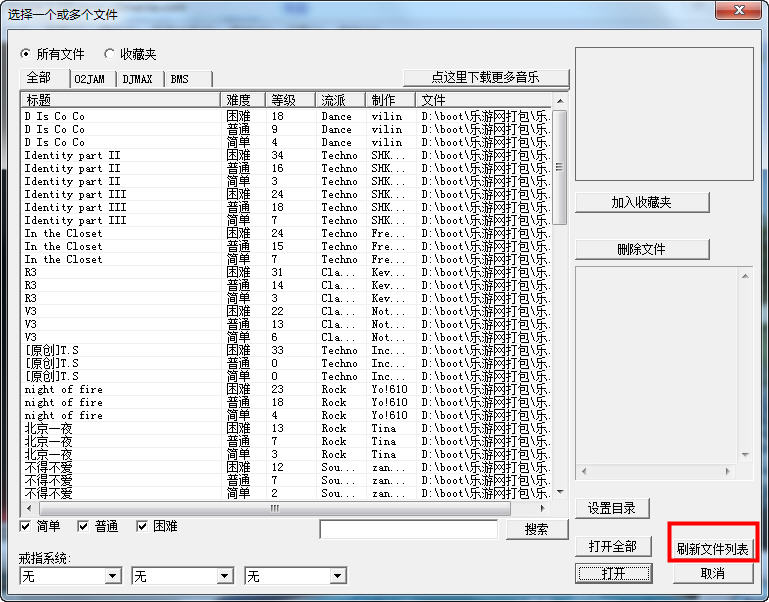
Task: Focus the search text field
Action: pyautogui.click(x=409, y=529)
